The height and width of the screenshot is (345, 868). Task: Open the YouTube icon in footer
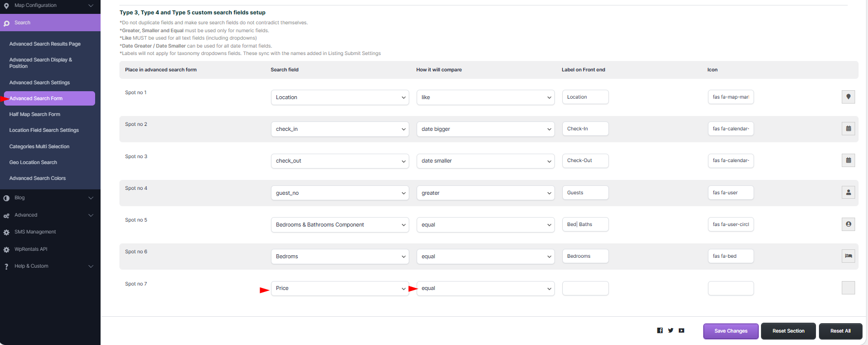coord(682,331)
